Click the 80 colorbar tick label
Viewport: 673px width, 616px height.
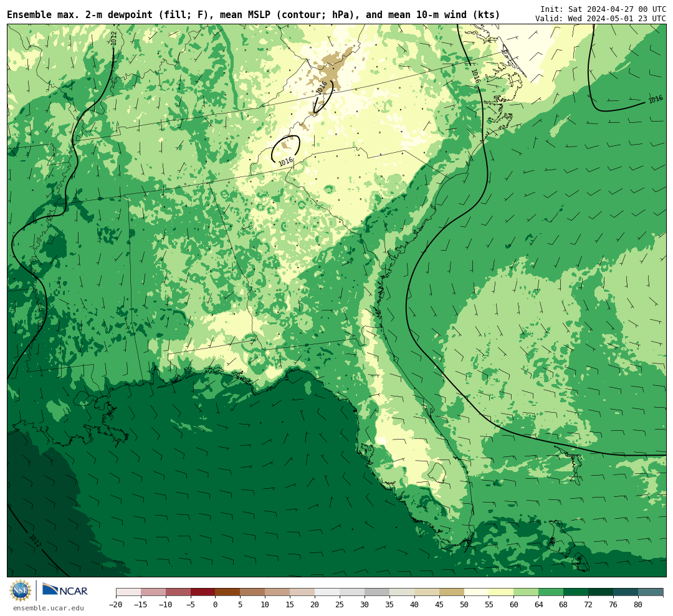638,605
